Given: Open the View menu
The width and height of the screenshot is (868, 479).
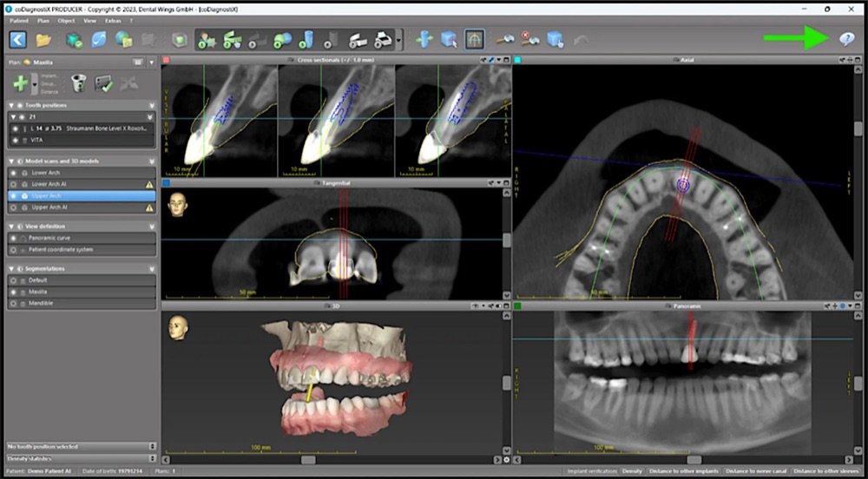Looking at the screenshot, I should point(89,21).
